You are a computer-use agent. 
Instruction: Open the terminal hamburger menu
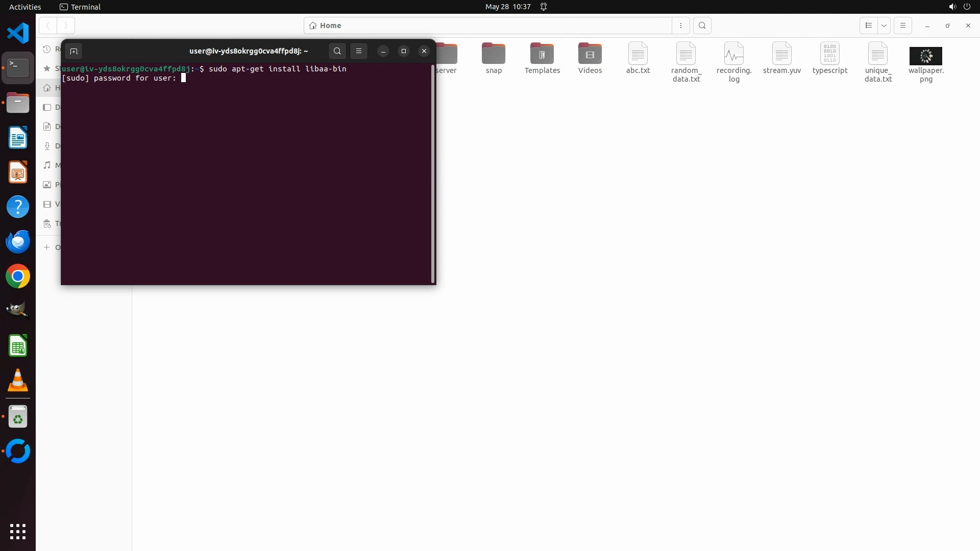coord(359,51)
